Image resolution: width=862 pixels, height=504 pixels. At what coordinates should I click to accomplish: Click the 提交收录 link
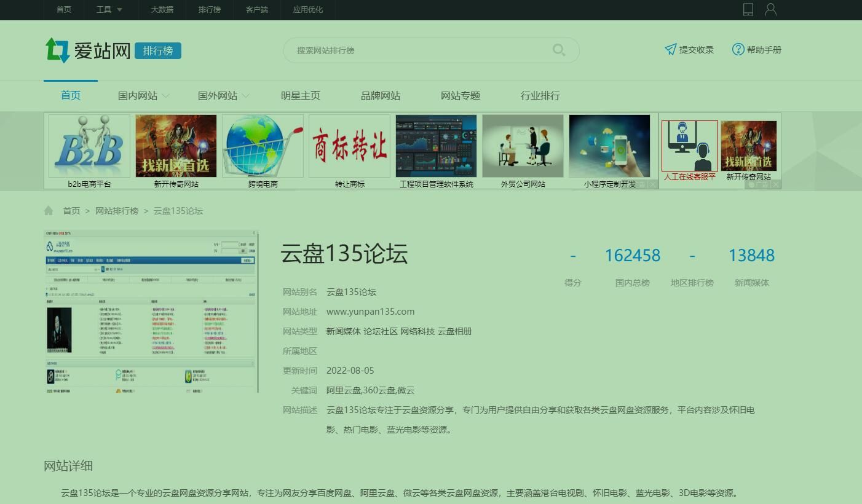(x=697, y=50)
